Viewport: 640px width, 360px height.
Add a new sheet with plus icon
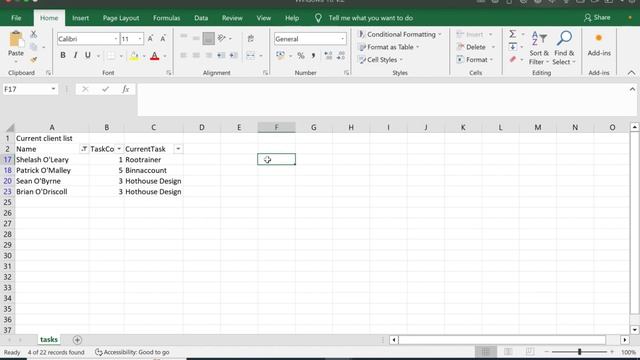click(x=77, y=340)
